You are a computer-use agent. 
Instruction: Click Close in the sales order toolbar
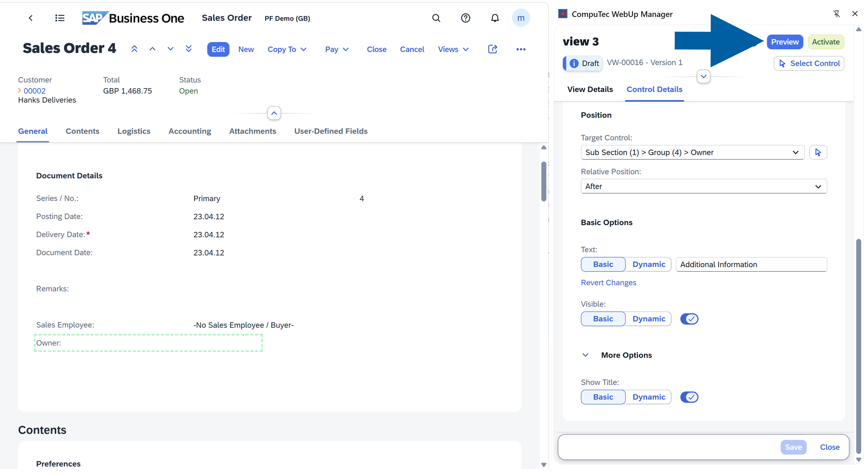point(377,49)
